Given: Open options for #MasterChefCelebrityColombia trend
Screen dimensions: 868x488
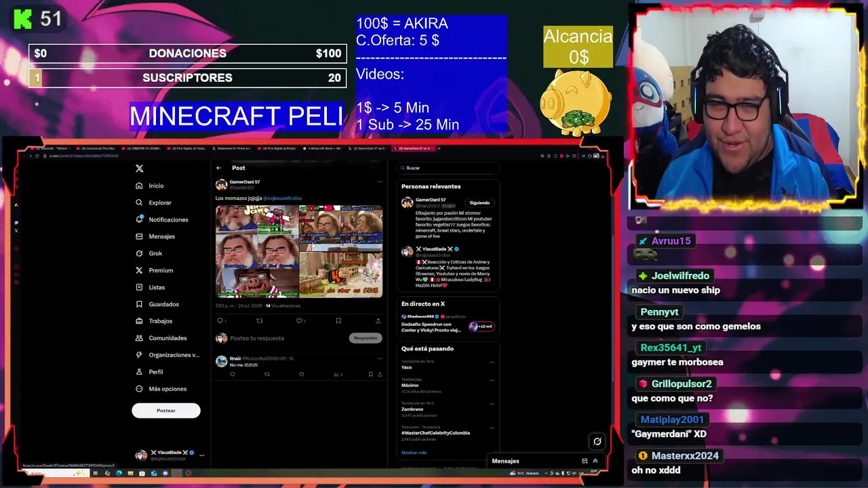Looking at the screenshot, I should click(492, 428).
